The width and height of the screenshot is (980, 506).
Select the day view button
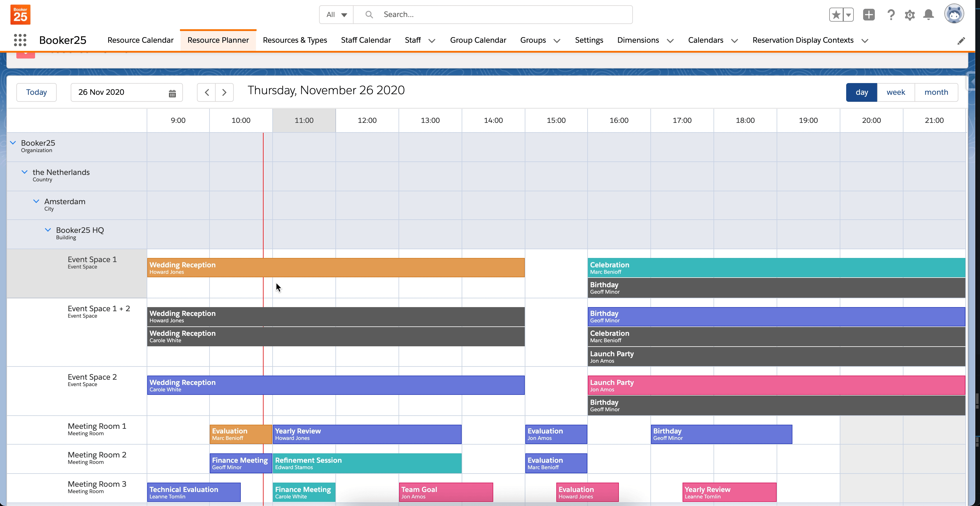[x=861, y=92]
